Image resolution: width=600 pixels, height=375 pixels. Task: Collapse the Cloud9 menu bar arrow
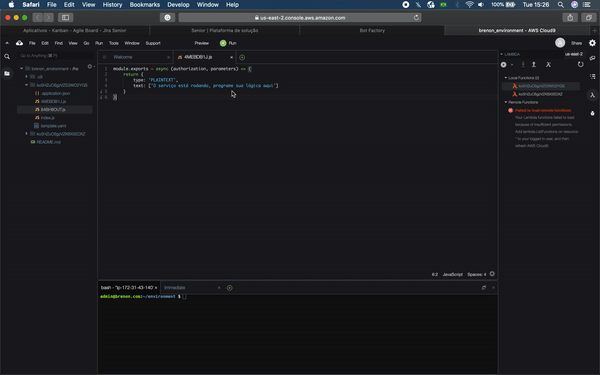coord(7,43)
